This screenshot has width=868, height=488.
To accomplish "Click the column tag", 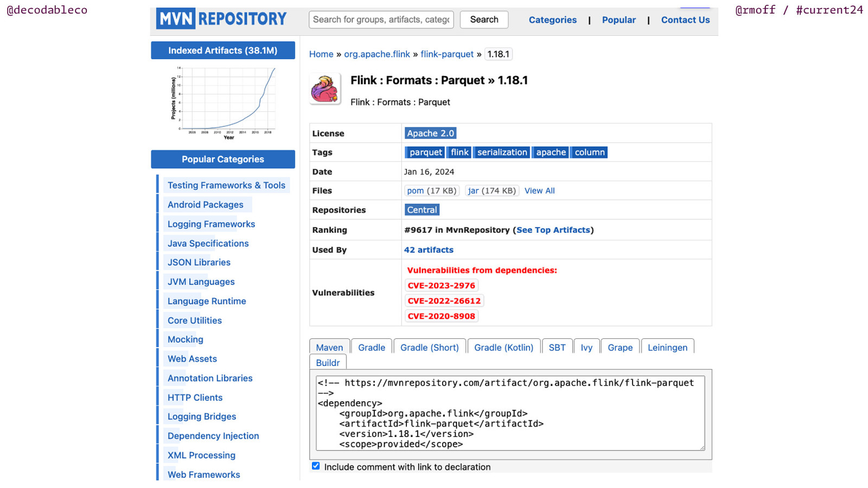I will point(589,152).
